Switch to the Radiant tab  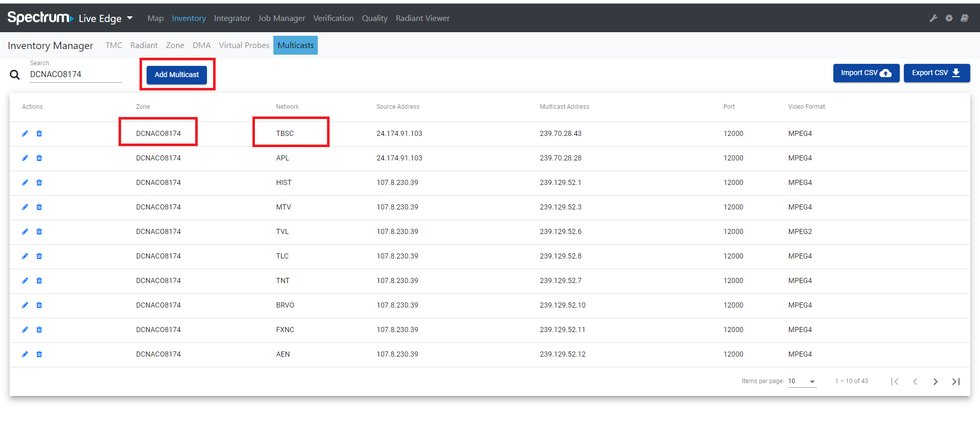(x=144, y=45)
